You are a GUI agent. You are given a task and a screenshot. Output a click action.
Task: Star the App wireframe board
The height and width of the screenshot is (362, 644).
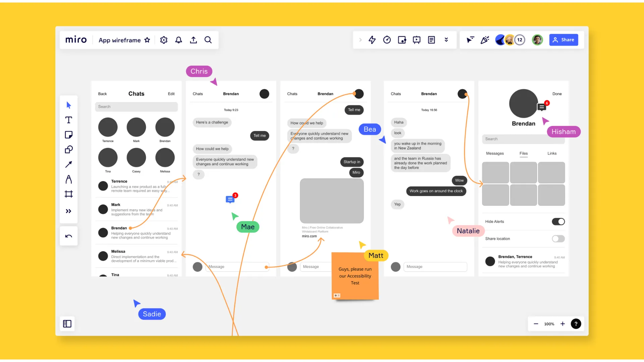(147, 40)
